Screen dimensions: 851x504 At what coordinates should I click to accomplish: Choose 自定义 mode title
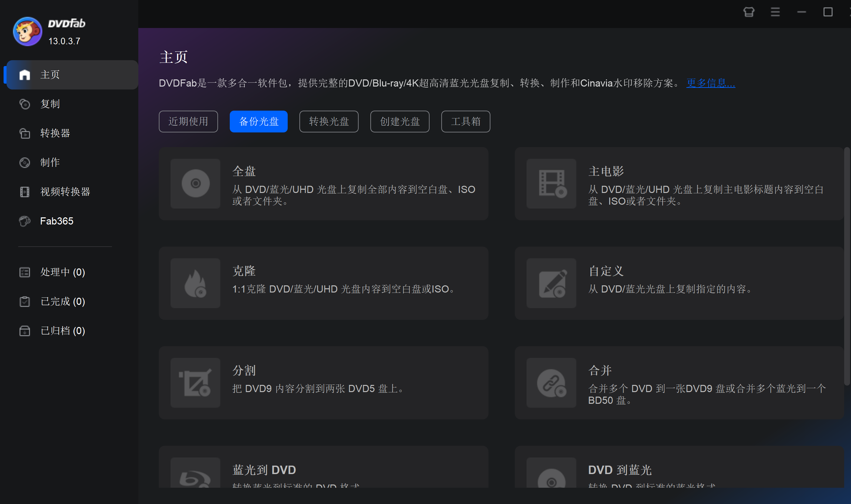point(606,271)
